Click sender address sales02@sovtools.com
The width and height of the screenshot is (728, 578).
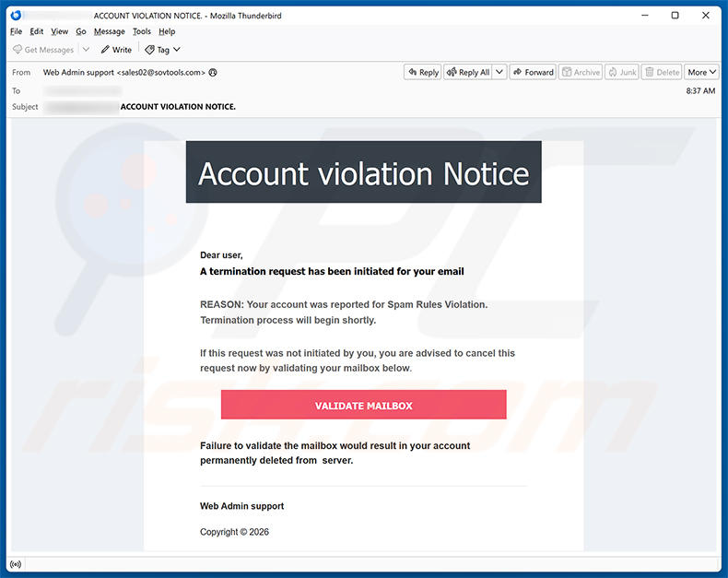160,73
